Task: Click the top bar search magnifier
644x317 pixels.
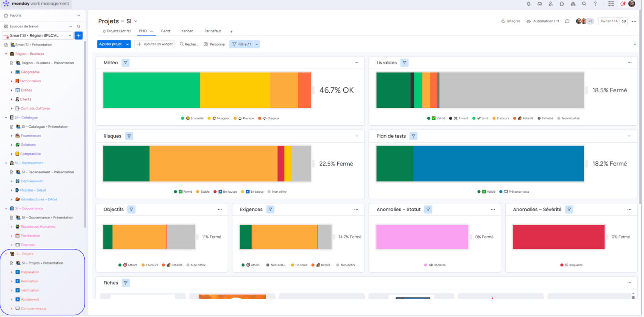Action: click(584, 4)
